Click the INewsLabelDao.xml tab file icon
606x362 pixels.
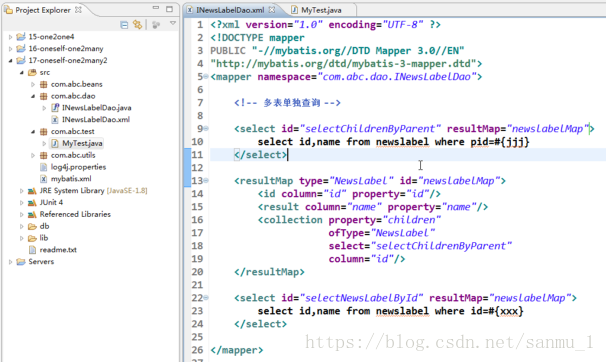[x=190, y=10]
